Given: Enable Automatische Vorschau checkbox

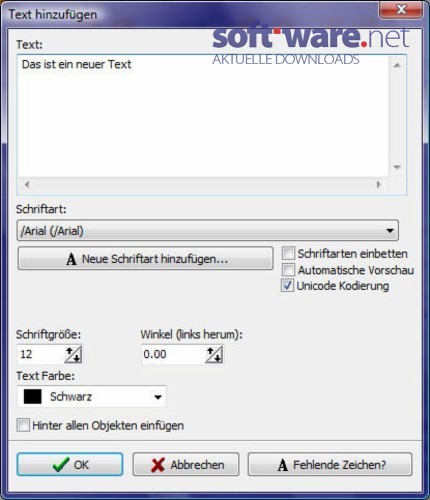Looking at the screenshot, I should (288, 270).
